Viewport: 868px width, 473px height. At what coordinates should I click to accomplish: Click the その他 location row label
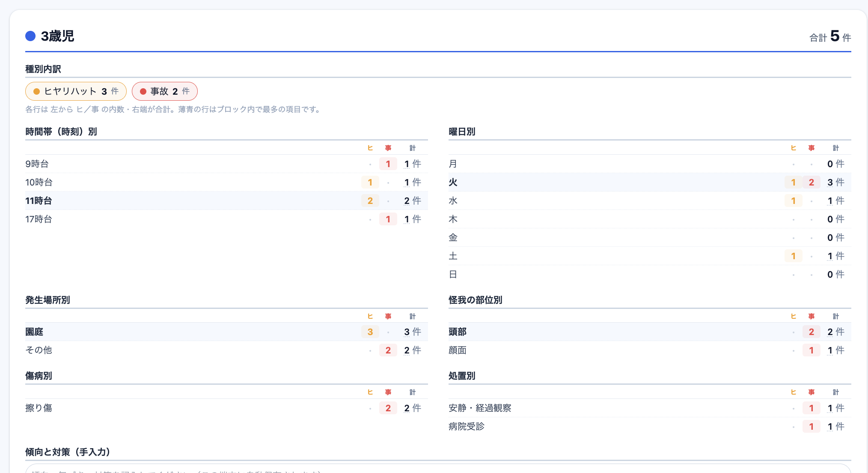pos(39,350)
